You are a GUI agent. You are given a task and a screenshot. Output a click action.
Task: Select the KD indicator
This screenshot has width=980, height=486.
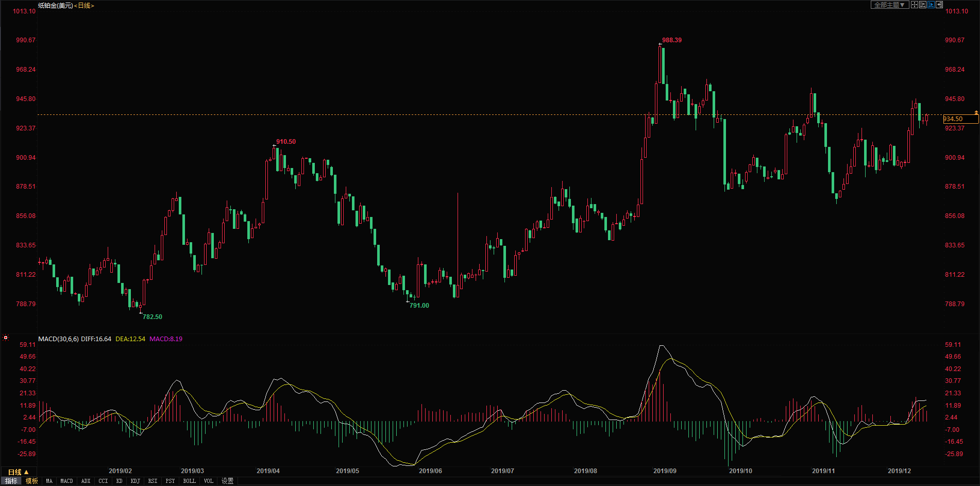[x=120, y=481]
